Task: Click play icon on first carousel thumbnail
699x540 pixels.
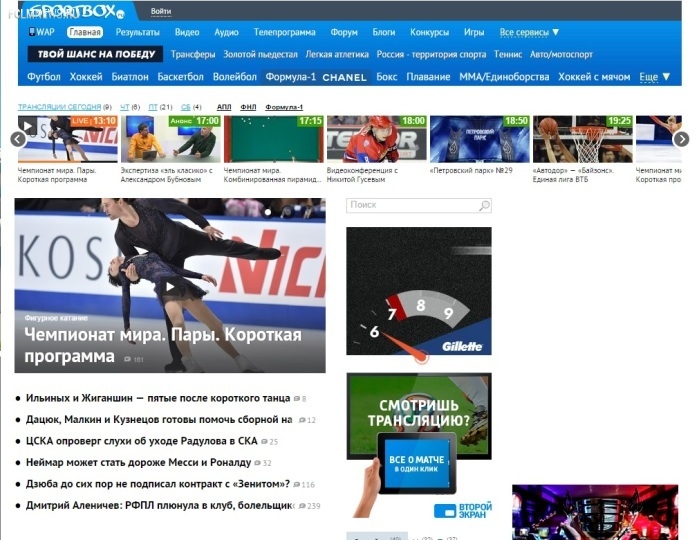Action: 28,126
